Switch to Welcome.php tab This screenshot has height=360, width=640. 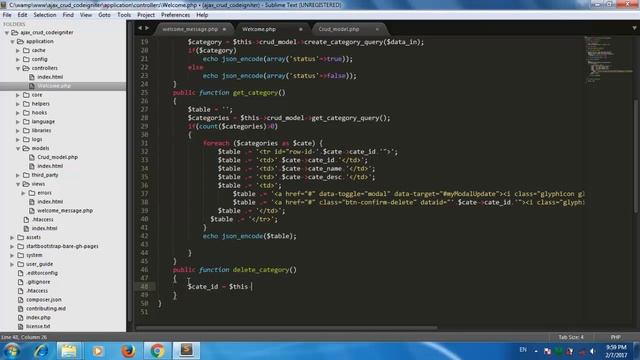point(259,29)
